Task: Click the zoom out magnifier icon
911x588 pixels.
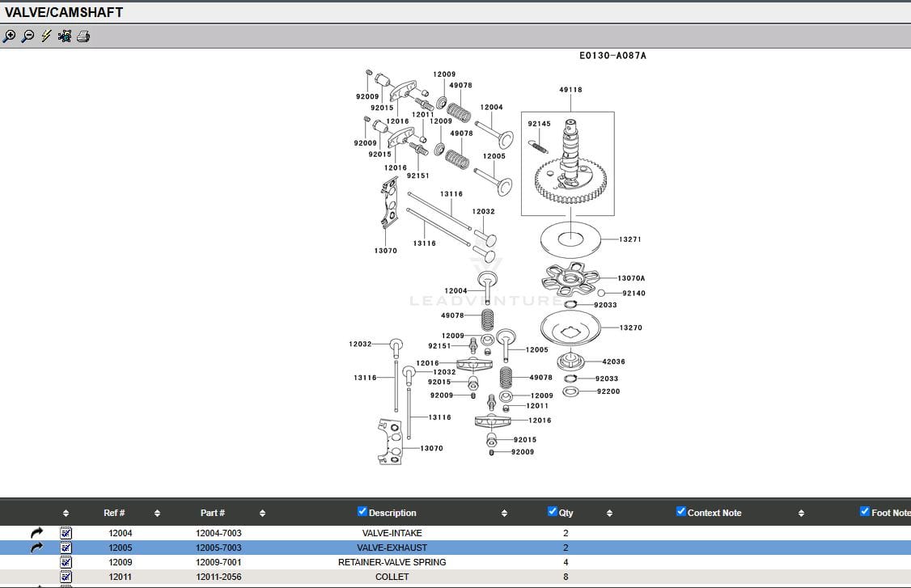Action: (28, 36)
